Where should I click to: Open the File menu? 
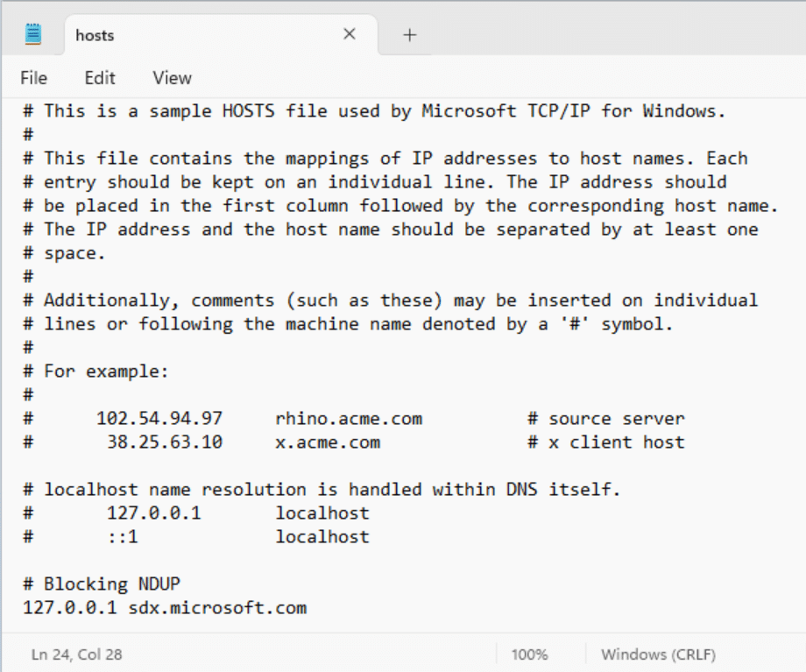click(34, 78)
